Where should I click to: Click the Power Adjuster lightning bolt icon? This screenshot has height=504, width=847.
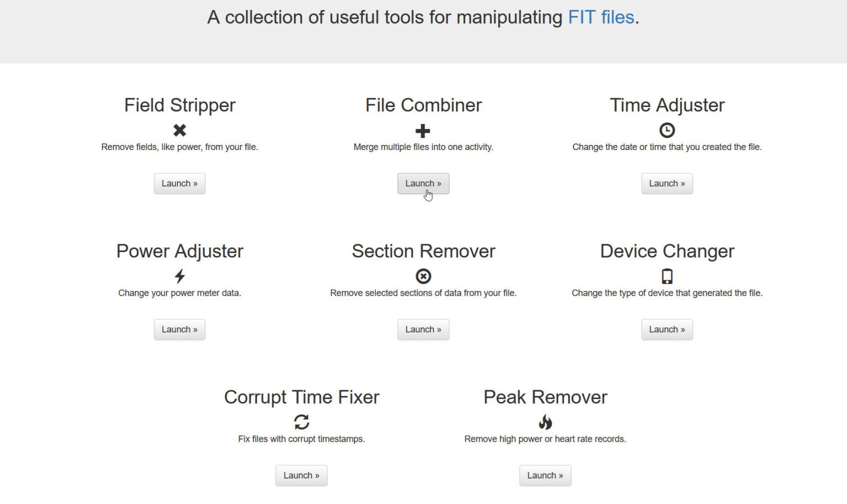tap(180, 276)
